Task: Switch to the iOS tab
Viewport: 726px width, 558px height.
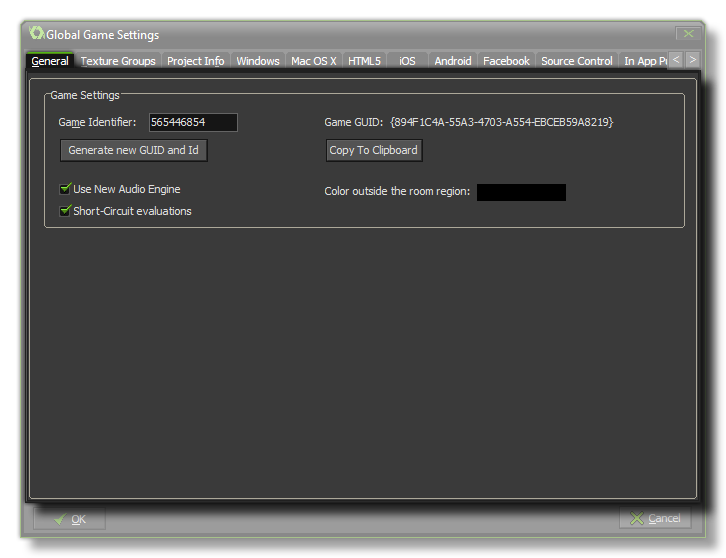Action: point(407,61)
